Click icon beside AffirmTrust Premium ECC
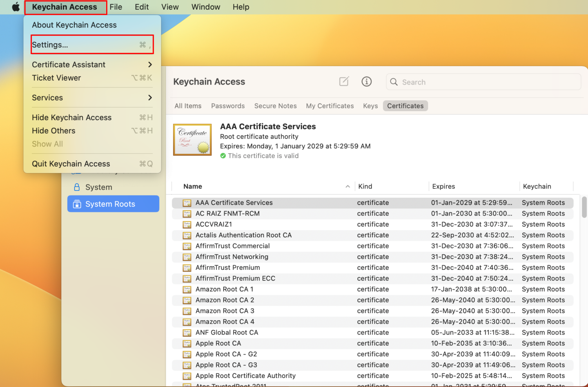This screenshot has height=387, width=588. [x=187, y=279]
